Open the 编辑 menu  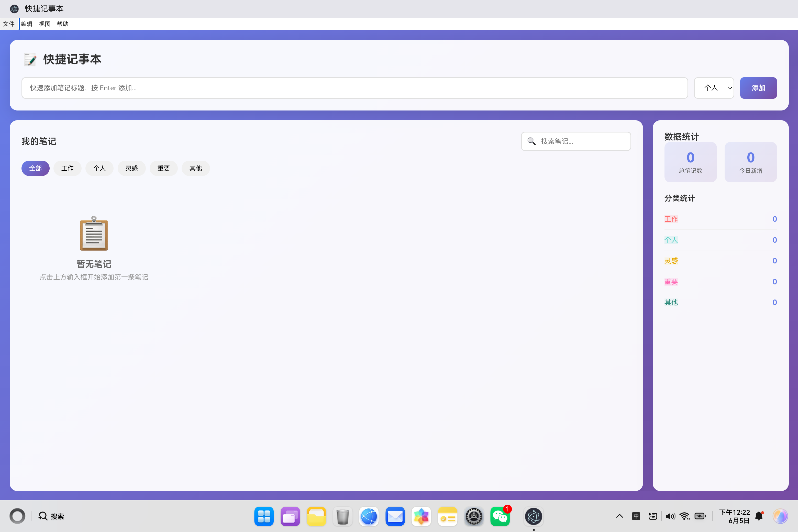coord(27,24)
